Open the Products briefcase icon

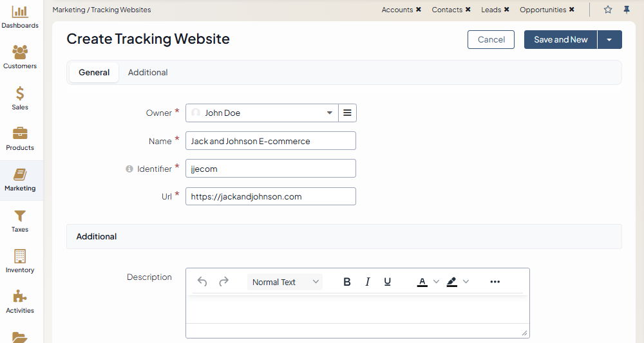coord(20,135)
